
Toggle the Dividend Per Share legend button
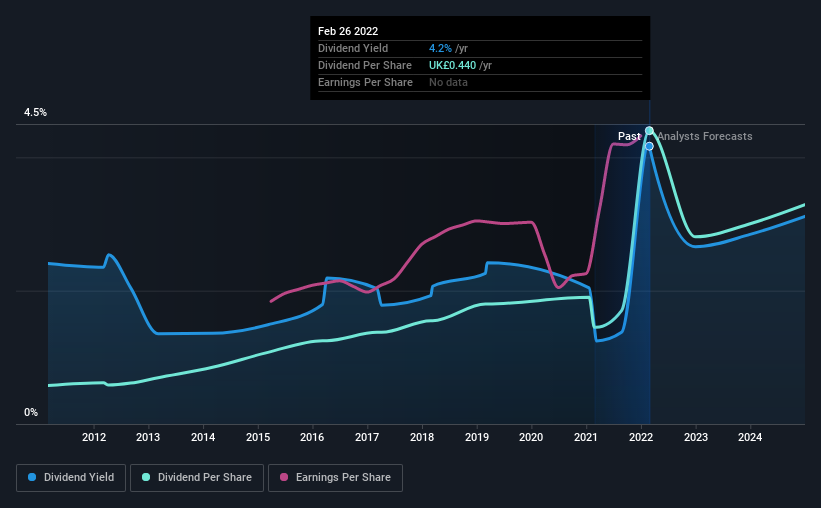coord(197,478)
